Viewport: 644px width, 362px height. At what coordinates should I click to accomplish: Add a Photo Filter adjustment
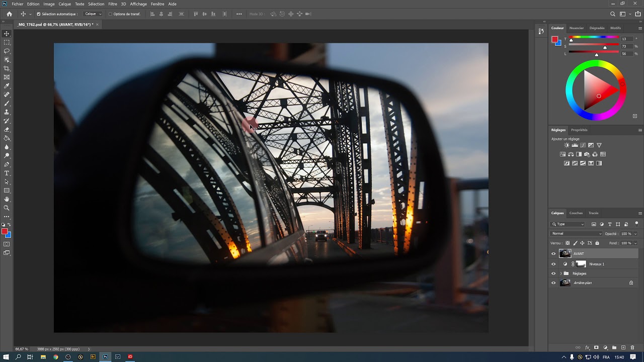[587, 154]
